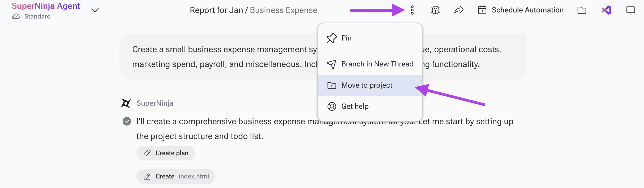Click the share arrow icon
This screenshot has width=644, height=188.
coord(459,10)
